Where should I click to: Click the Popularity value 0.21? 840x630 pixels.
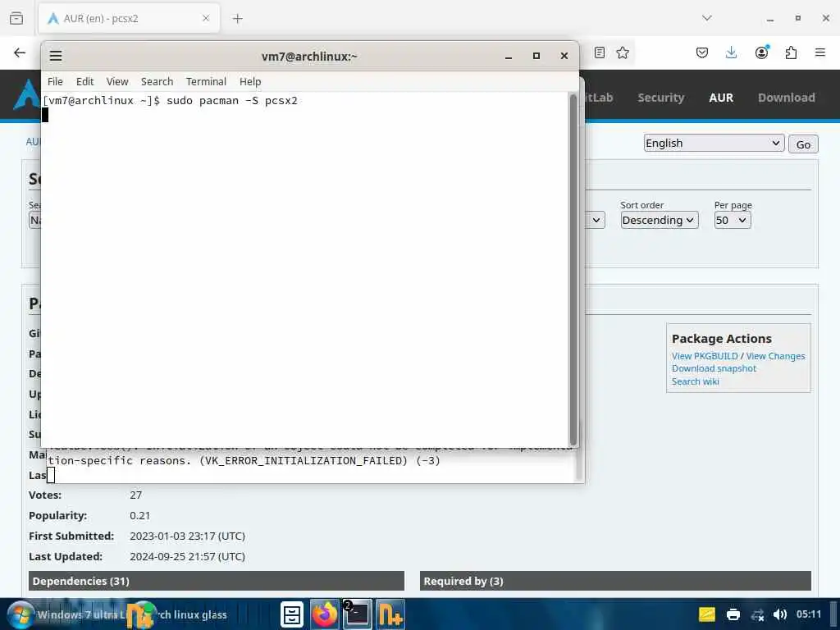[x=139, y=515]
